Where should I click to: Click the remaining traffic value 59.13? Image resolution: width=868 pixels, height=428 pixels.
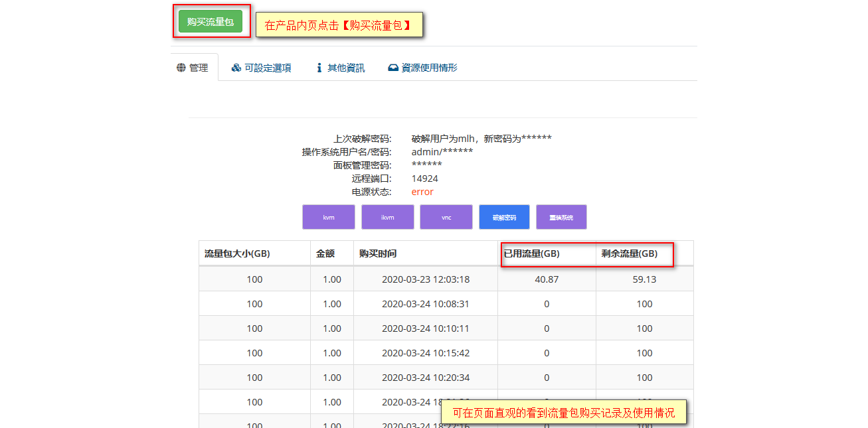(645, 279)
